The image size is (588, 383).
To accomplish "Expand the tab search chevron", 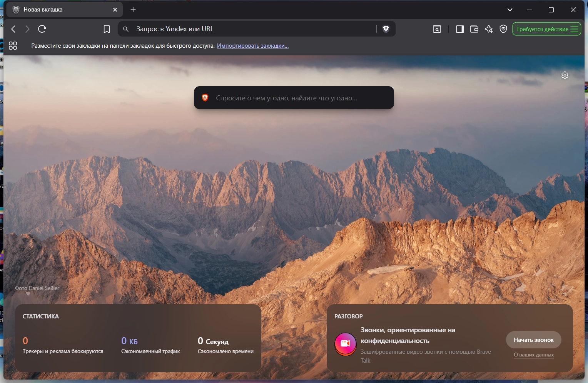I will coord(510,10).
